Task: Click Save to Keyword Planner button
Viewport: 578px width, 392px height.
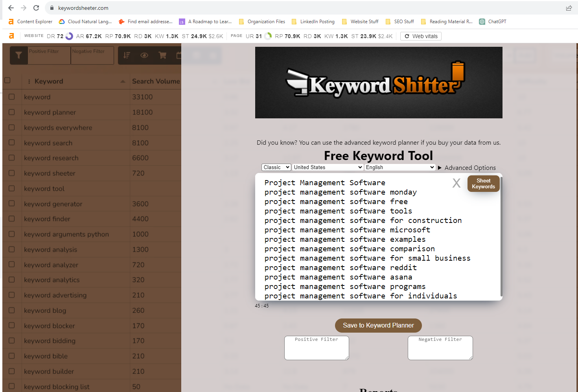Action: pyautogui.click(x=378, y=326)
